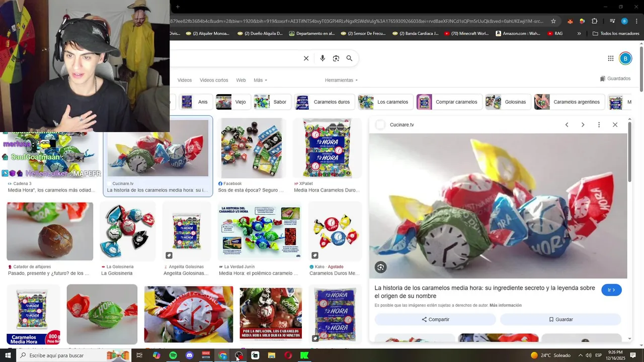Bookmark this page with star icon
Screen dimensions: 644x362
[553, 21]
